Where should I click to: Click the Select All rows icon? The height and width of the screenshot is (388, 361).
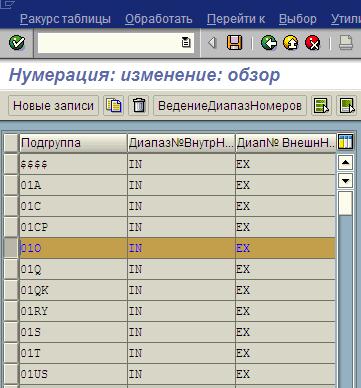[321, 106]
